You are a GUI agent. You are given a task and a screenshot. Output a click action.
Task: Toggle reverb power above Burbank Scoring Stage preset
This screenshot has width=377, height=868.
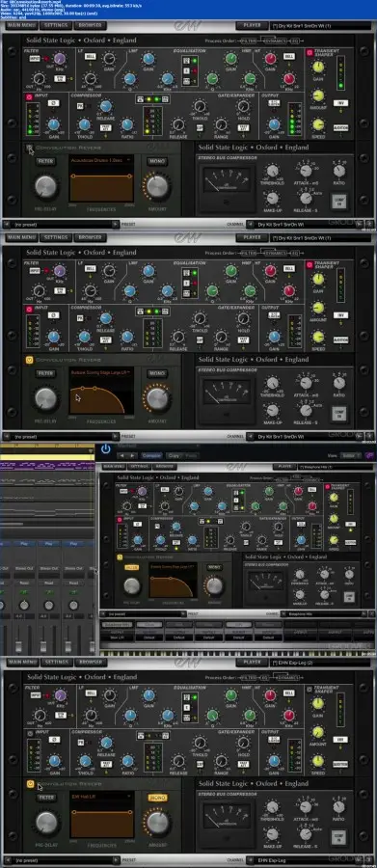tap(30, 360)
